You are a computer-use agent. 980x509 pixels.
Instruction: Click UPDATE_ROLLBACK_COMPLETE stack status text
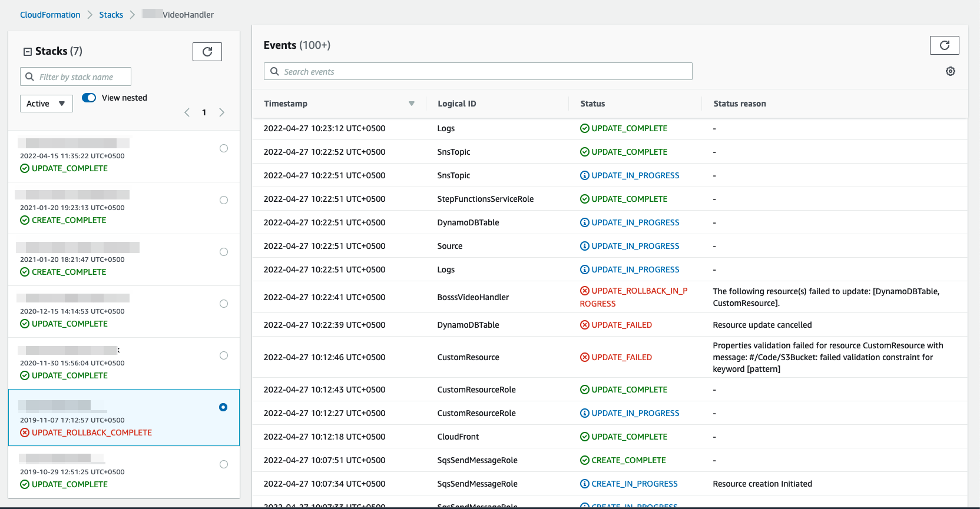pyautogui.click(x=92, y=433)
